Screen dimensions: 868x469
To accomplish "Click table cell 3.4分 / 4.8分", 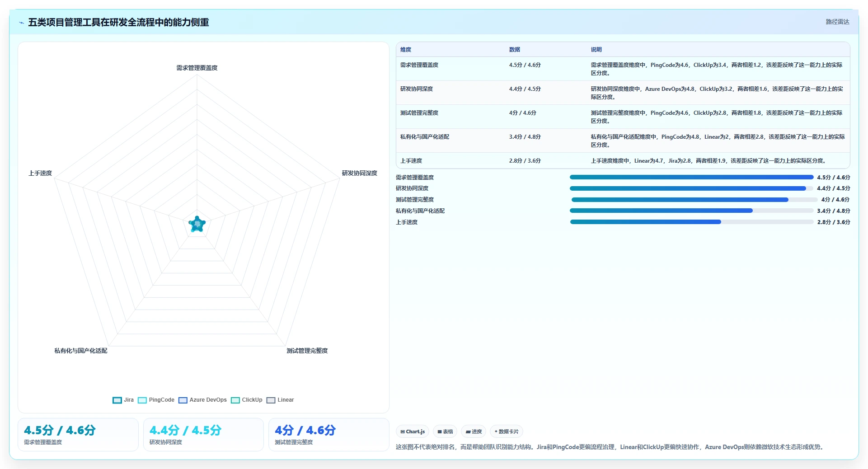I will [x=525, y=137].
